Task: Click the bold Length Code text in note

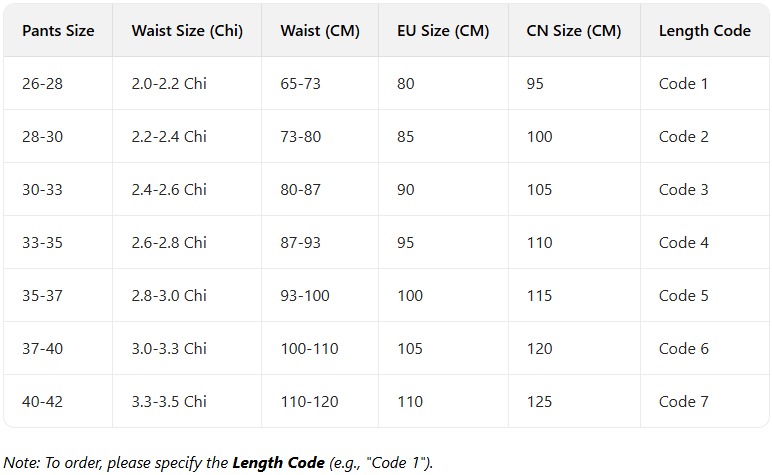Action: click(278, 463)
